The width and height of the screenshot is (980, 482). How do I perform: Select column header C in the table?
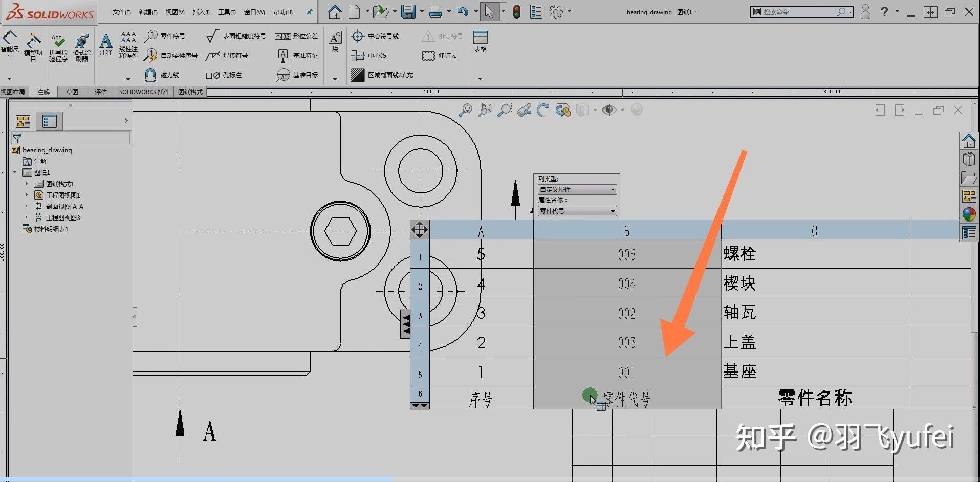pyautogui.click(x=815, y=230)
